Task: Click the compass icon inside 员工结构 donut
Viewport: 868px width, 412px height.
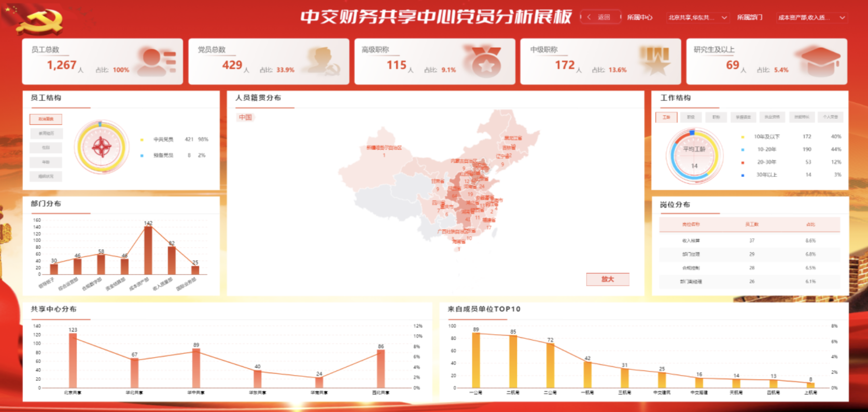Action: pyautogui.click(x=101, y=147)
